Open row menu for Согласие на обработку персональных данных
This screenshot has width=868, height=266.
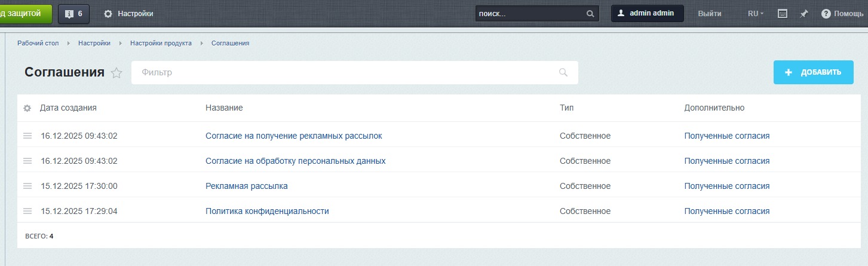(x=27, y=161)
